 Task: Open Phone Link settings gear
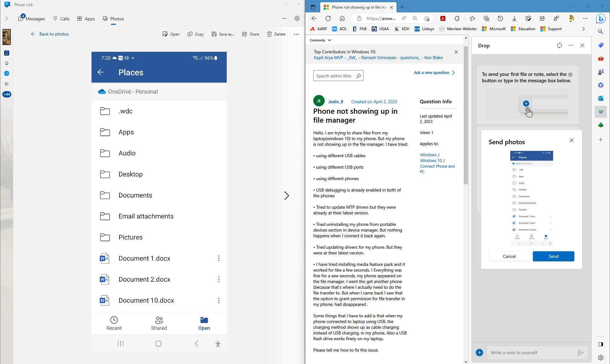pos(297,18)
